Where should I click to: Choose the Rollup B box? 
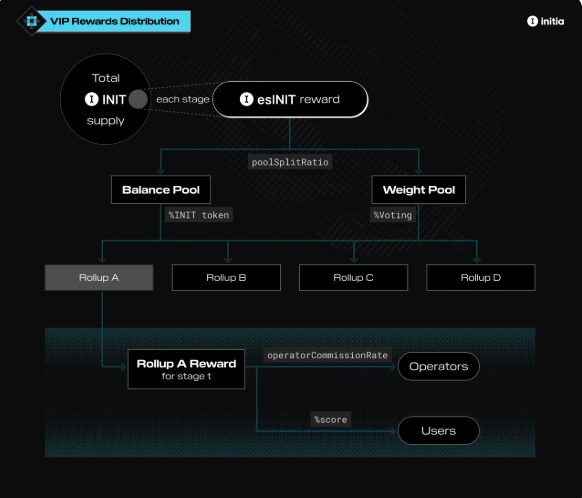(x=226, y=278)
